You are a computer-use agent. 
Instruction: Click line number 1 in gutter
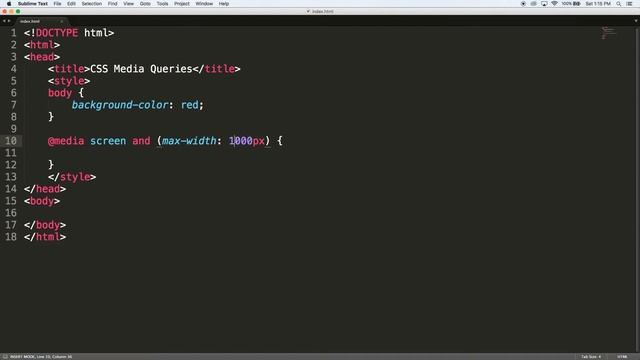pos(14,33)
